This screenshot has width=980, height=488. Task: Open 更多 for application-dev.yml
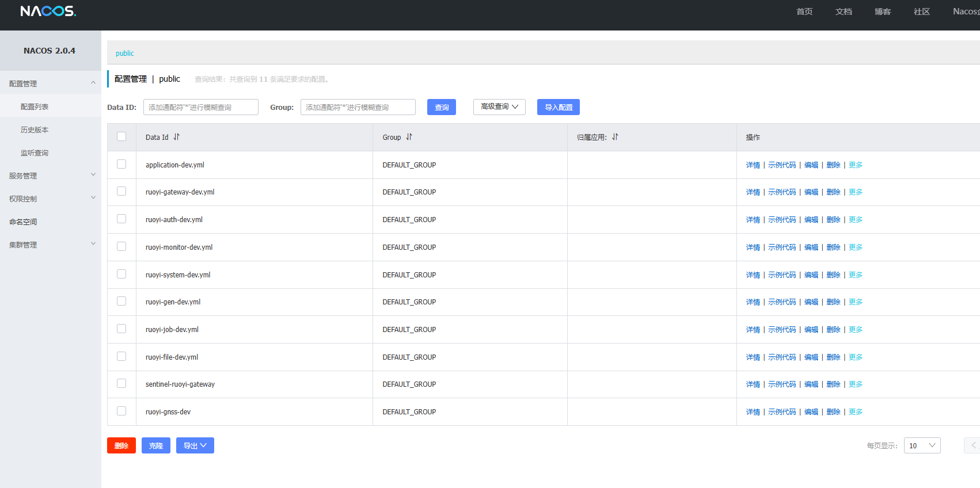click(856, 165)
